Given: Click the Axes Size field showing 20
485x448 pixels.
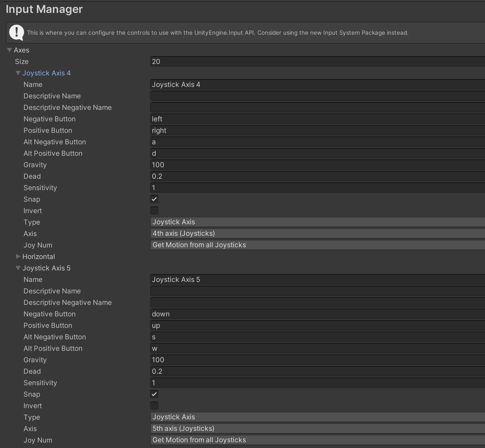Looking at the screenshot, I should click(317, 62).
